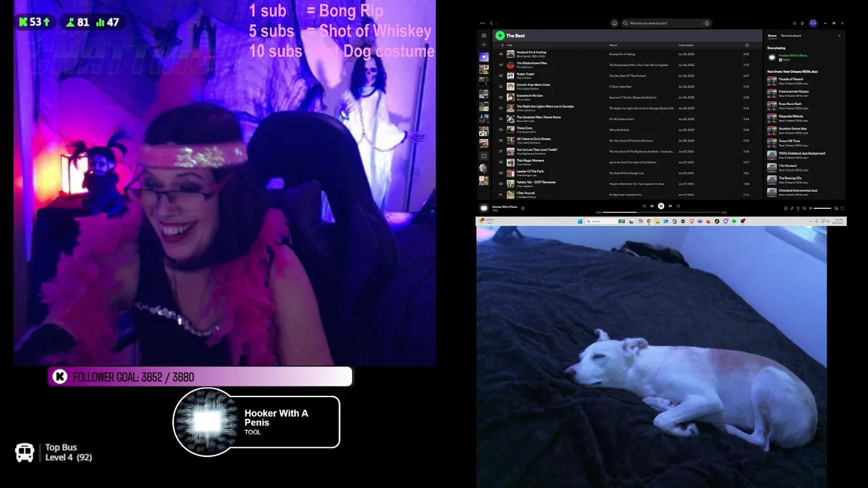The image size is (868, 488).
Task: Enter fullscreen from Spotify player bar
Action: click(842, 208)
